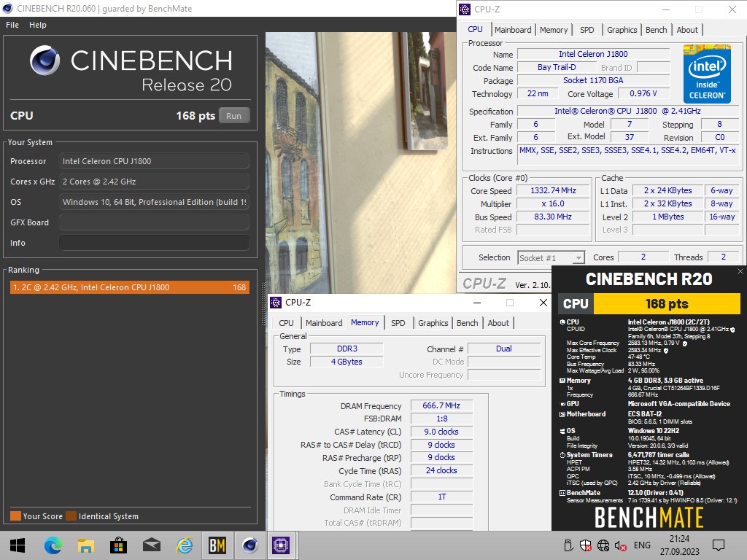Click the memory Size value 4 GBytes
The height and width of the screenshot is (560, 747).
347,362
